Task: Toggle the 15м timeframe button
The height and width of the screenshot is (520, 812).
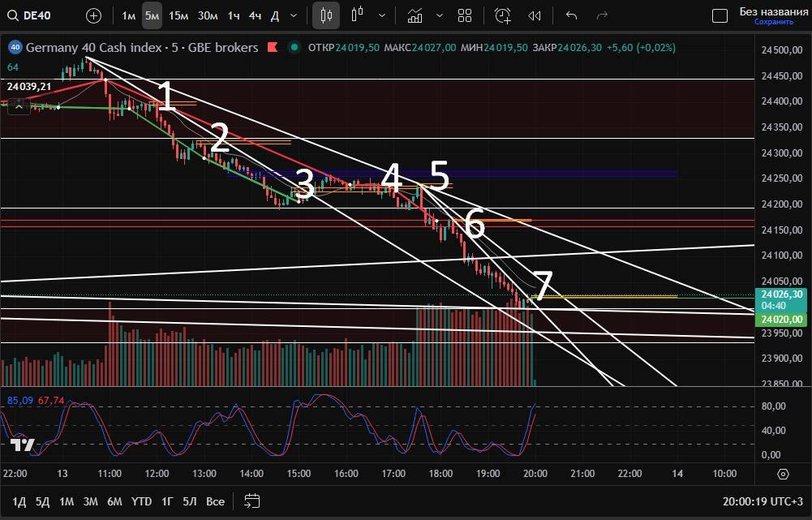Action: point(178,15)
